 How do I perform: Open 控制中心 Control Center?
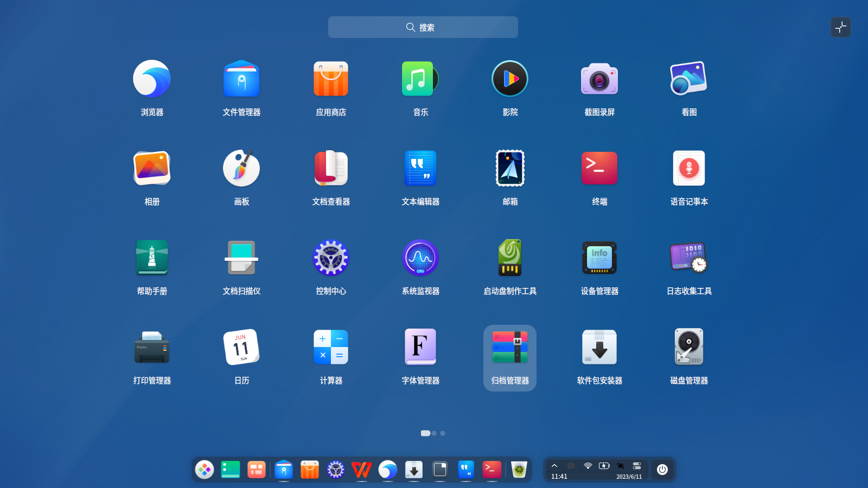[x=331, y=258]
